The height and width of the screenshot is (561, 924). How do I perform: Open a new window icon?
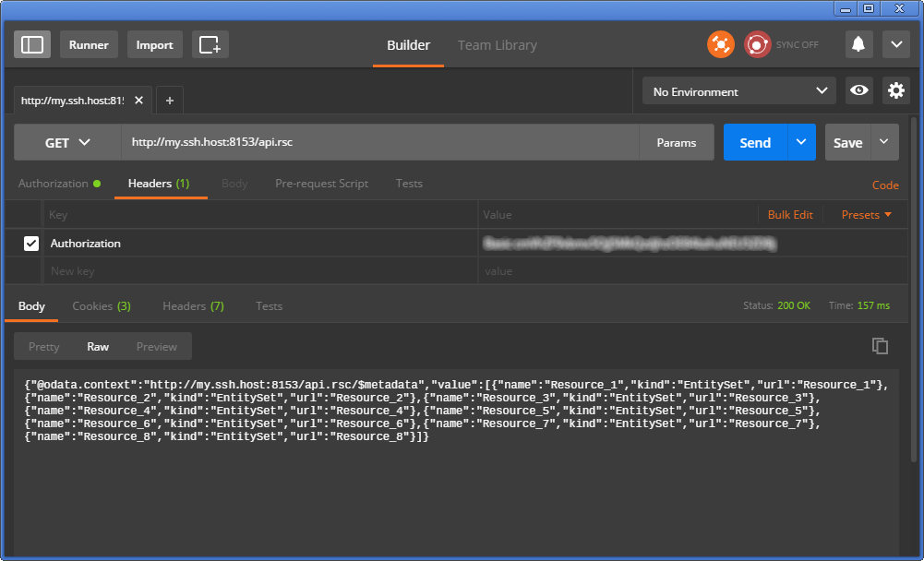pyautogui.click(x=210, y=44)
